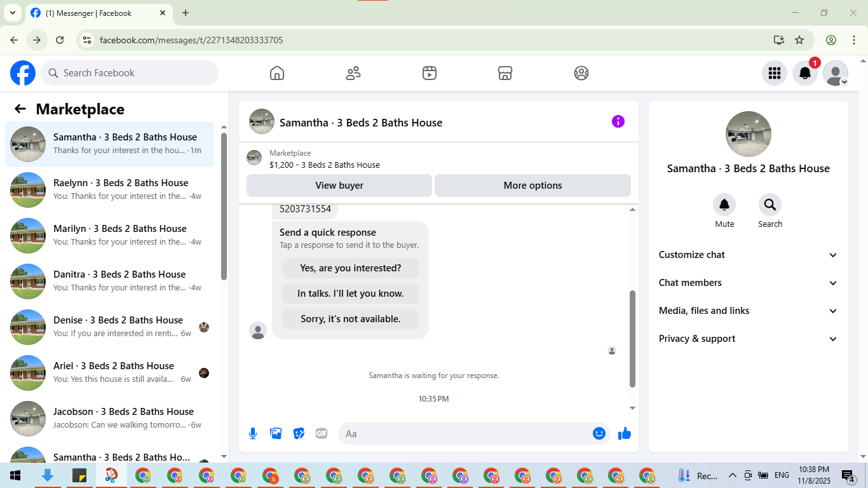868x488 pixels.
Task: Choose a GIF icon
Action: (x=322, y=433)
